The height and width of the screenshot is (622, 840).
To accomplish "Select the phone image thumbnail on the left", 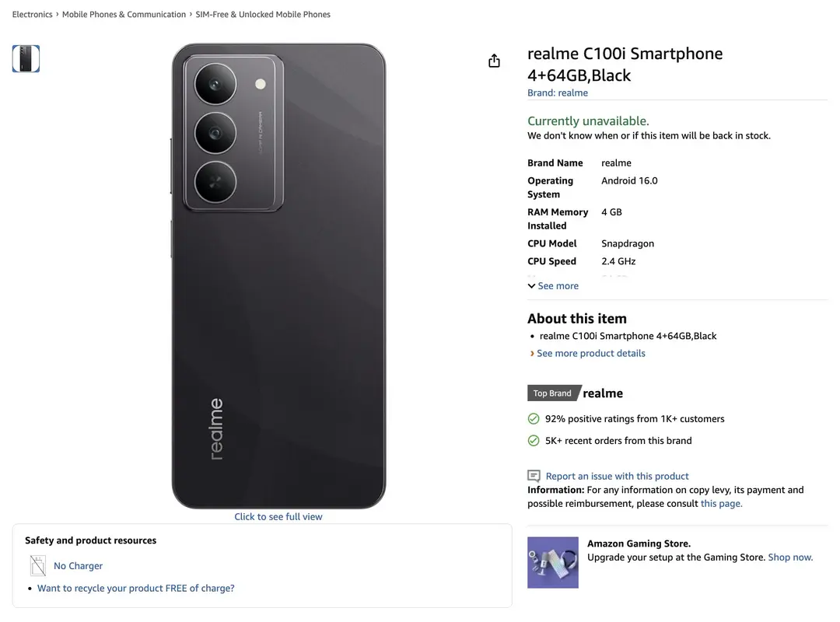I will pyautogui.click(x=26, y=58).
